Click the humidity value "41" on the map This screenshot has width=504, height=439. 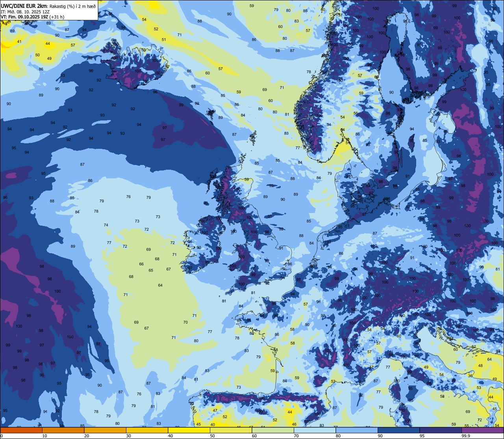pyautogui.click(x=19, y=42)
